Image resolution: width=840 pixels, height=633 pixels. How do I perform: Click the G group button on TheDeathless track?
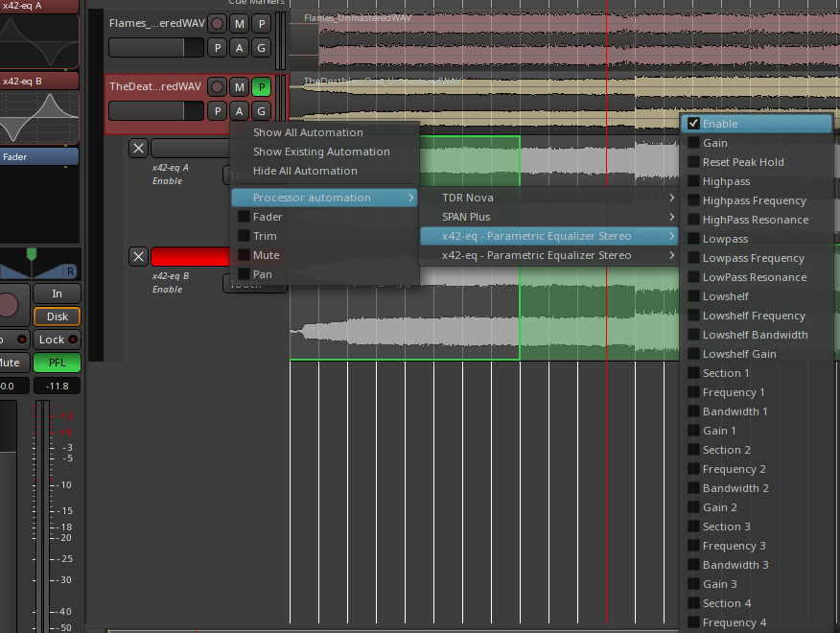point(261,111)
